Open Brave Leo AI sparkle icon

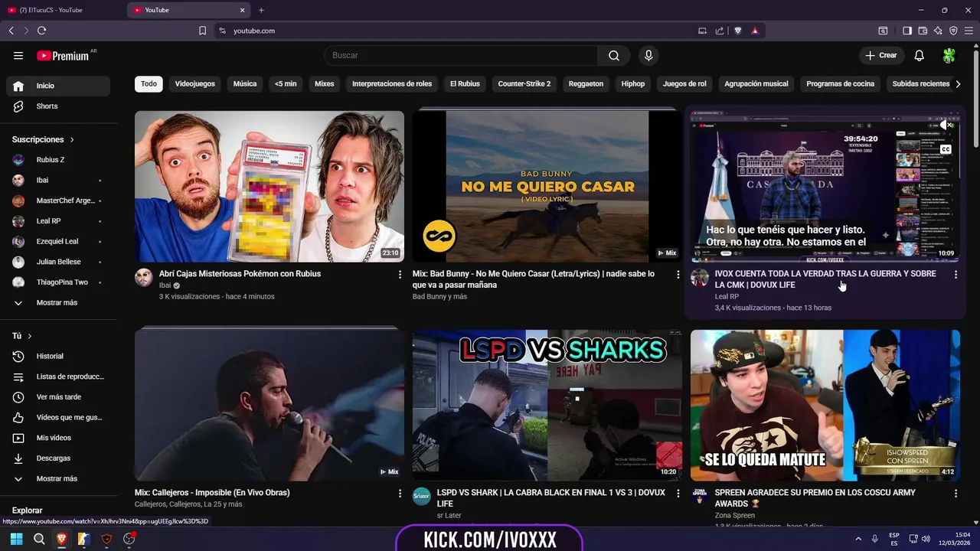(938, 31)
